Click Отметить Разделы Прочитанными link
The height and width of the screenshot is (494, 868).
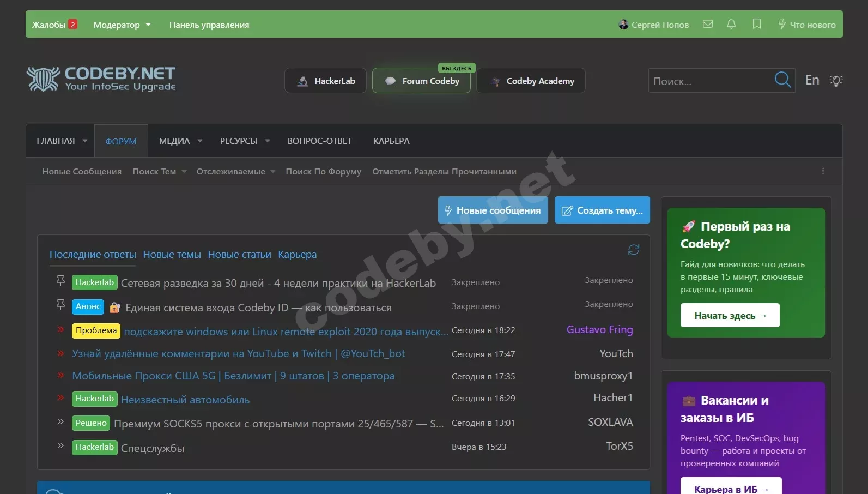pos(444,172)
